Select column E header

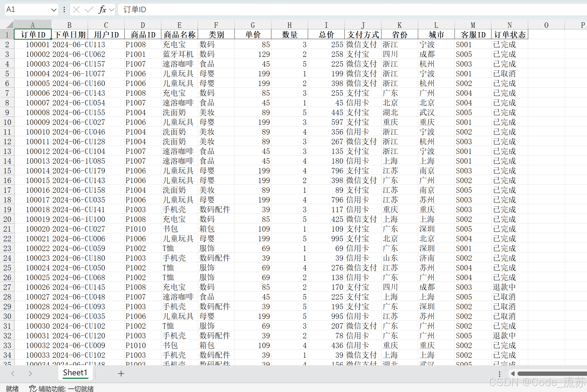point(179,25)
